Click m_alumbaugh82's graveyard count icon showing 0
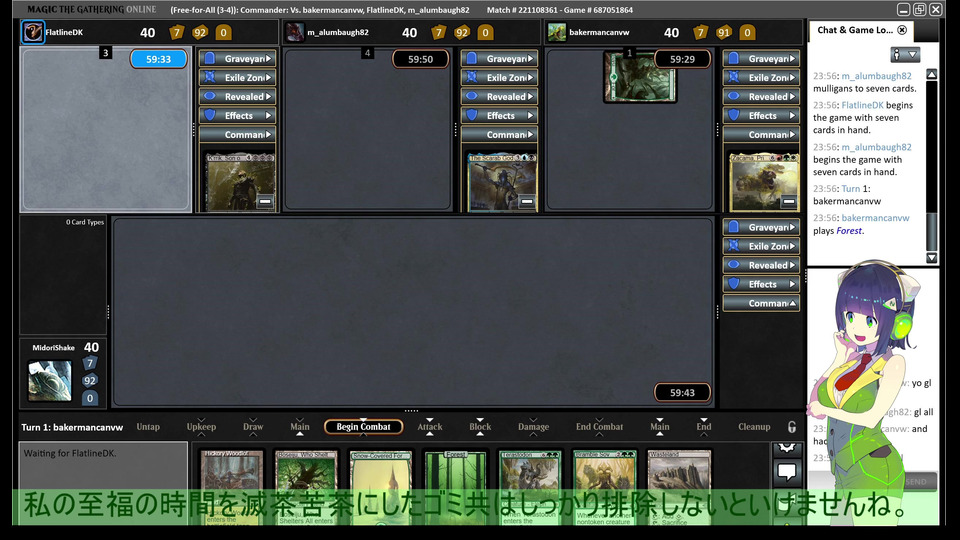The width and height of the screenshot is (960, 540). click(x=486, y=32)
